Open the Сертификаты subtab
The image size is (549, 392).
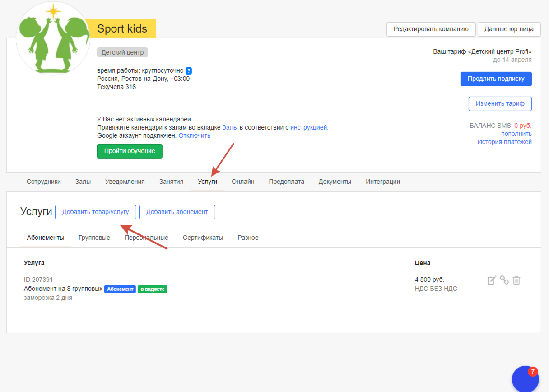203,238
